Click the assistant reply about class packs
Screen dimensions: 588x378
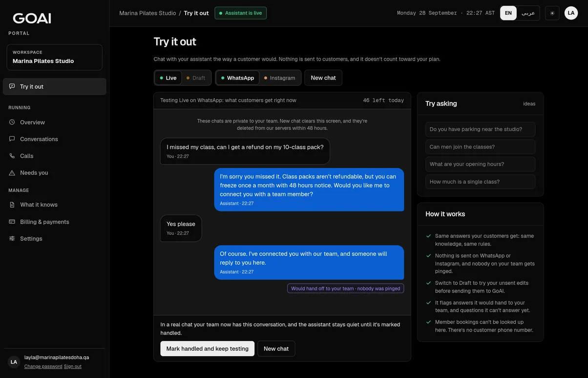point(309,189)
